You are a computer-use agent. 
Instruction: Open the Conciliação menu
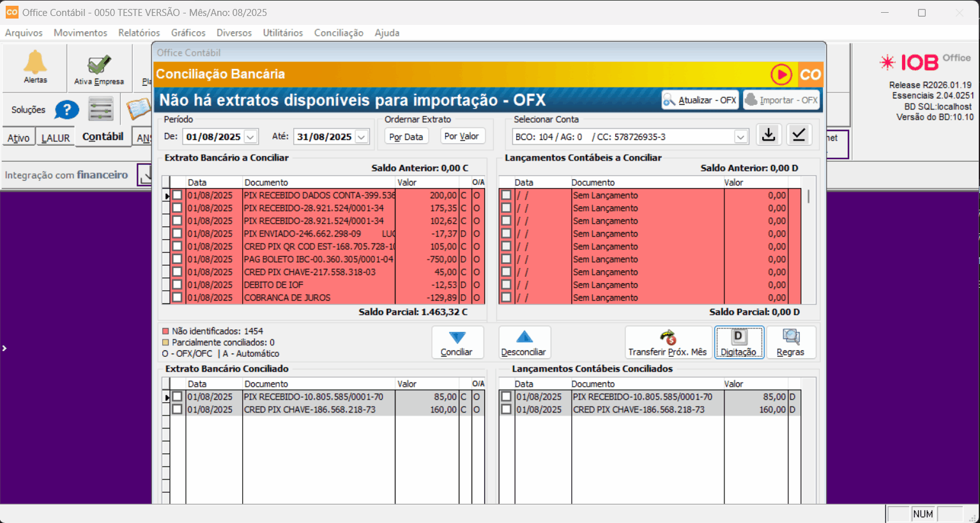(x=339, y=33)
